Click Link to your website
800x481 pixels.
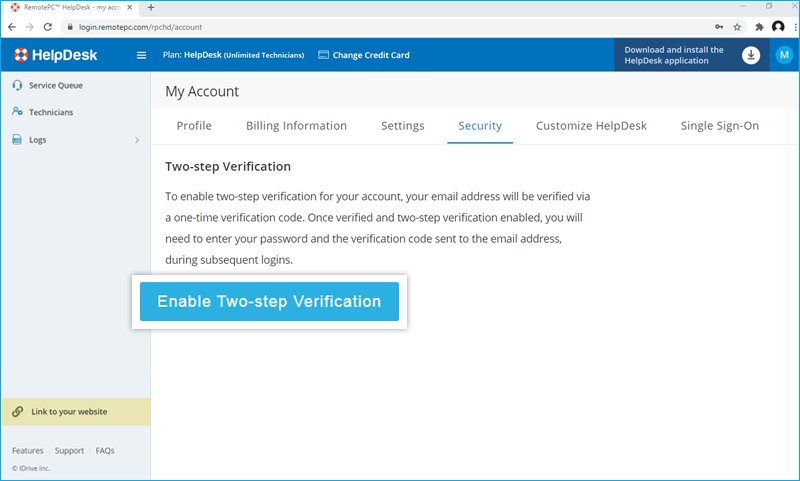point(68,411)
